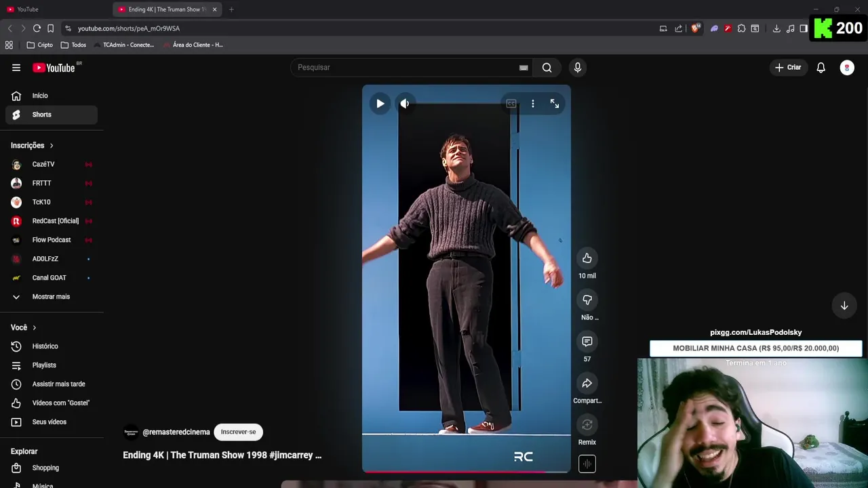Reload the page

click(37, 28)
